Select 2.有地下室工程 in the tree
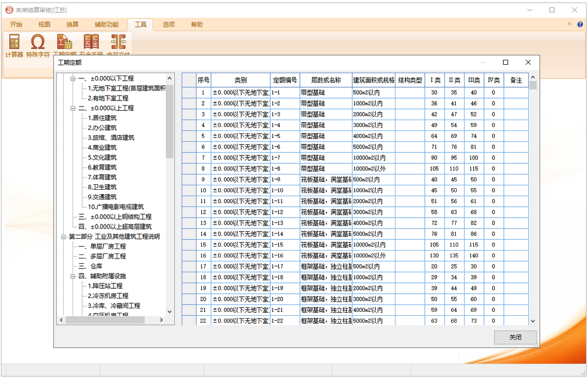The width and height of the screenshot is (588, 379). (108, 98)
